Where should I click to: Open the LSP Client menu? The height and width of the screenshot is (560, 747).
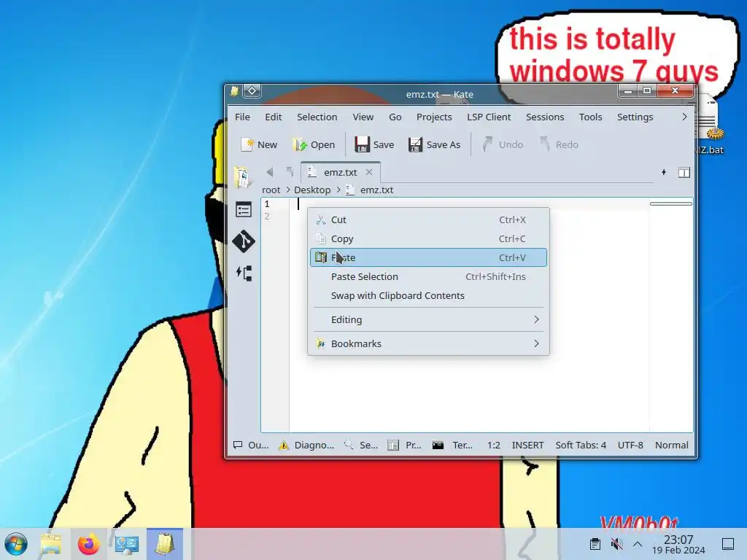point(489,117)
